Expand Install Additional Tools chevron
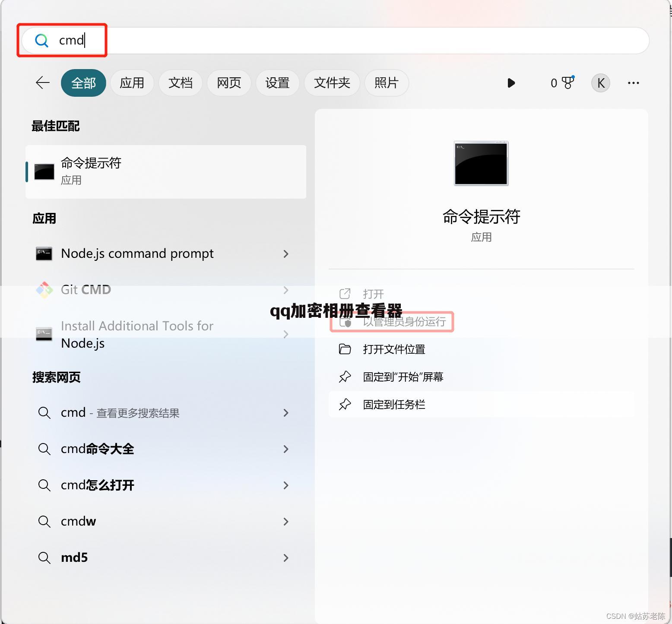Viewport: 672px width, 624px height. [x=285, y=334]
